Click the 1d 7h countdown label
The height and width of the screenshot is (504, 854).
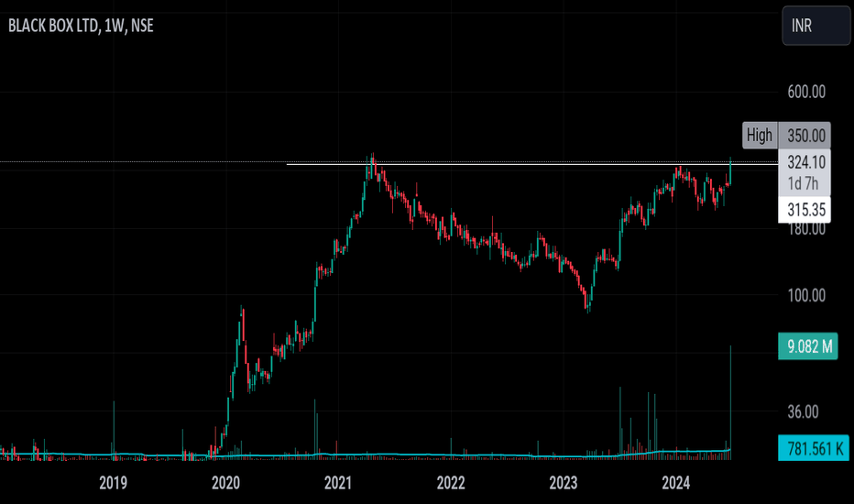[803, 183]
